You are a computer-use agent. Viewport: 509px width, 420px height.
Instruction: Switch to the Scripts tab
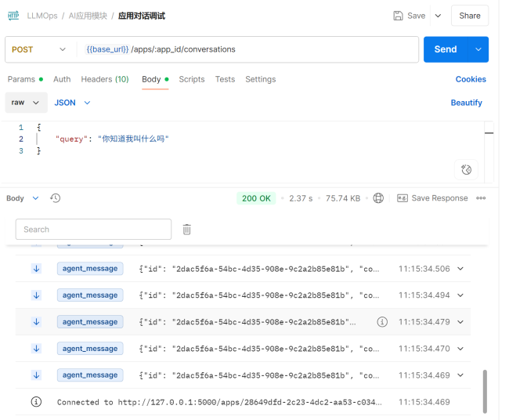[192, 79]
